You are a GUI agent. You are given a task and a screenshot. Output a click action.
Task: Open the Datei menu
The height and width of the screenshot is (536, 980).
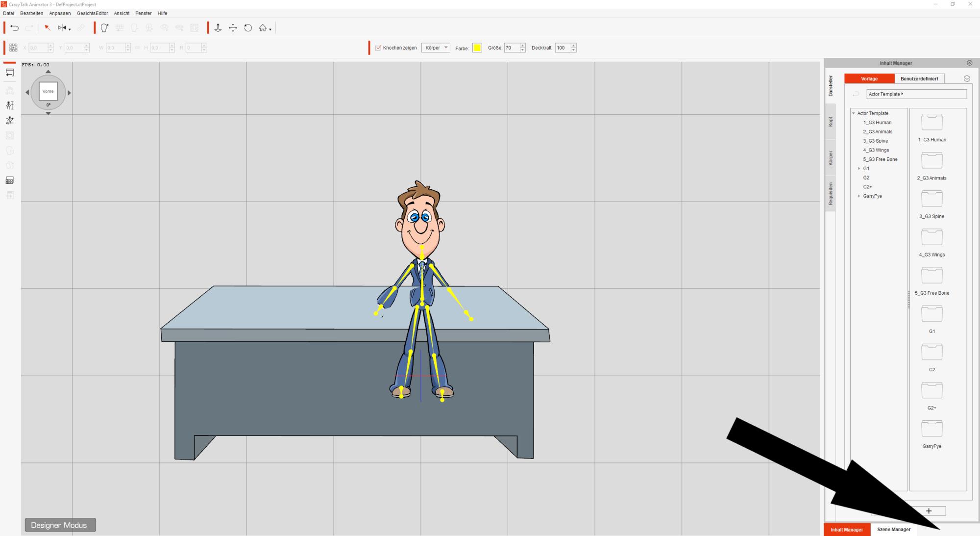pyautogui.click(x=8, y=13)
